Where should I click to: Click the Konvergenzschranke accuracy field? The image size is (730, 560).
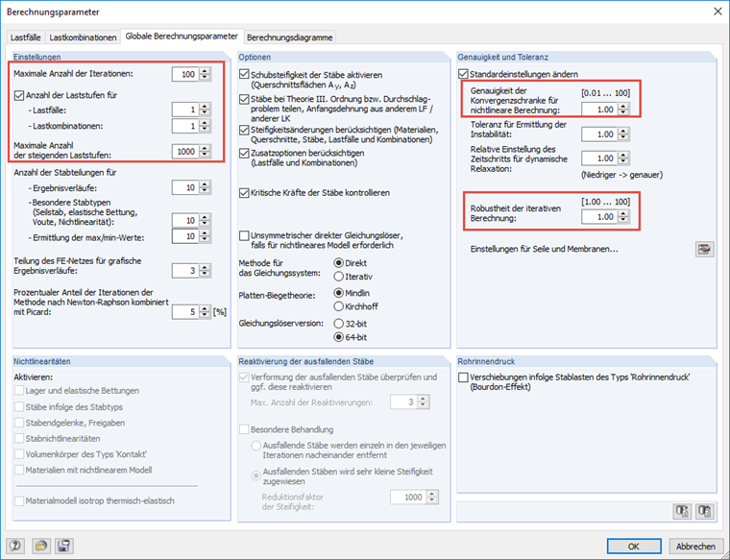pos(599,110)
